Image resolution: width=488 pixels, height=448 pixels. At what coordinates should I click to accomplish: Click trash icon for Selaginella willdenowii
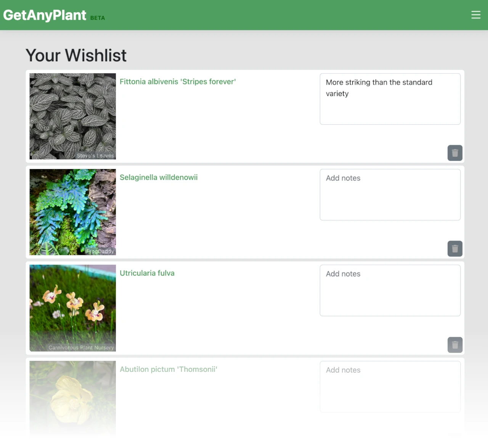pyautogui.click(x=455, y=249)
